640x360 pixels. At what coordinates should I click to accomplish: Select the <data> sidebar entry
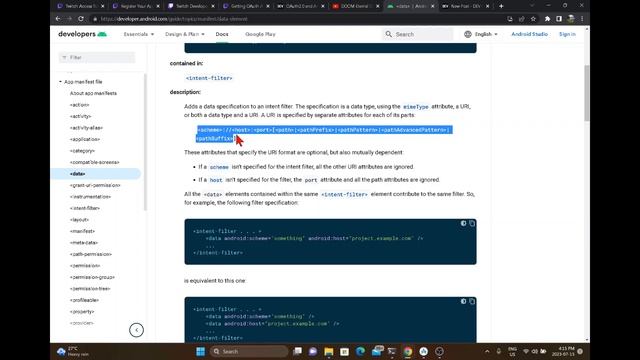tap(96, 173)
